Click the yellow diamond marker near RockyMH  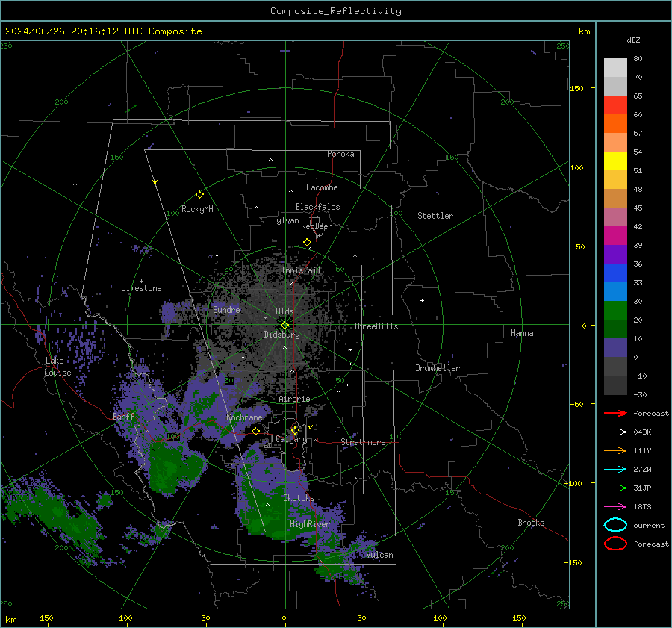click(199, 195)
